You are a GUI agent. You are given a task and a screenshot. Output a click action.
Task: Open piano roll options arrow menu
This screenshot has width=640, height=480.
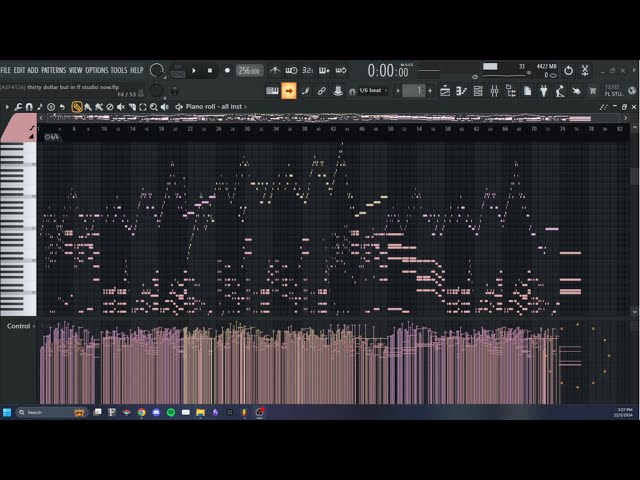[x=7, y=107]
